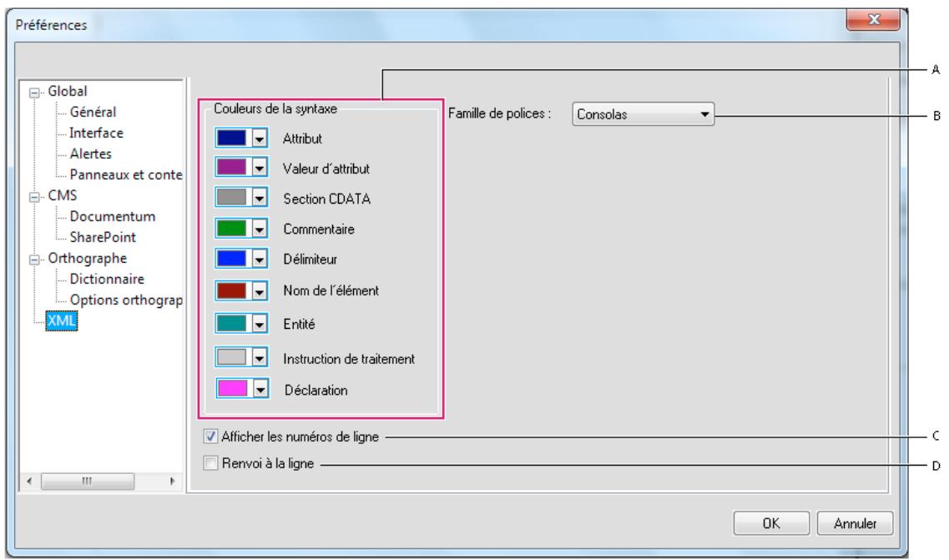The width and height of the screenshot is (949, 560).
Task: Select Documentum under CMS
Action: pyautogui.click(x=113, y=216)
